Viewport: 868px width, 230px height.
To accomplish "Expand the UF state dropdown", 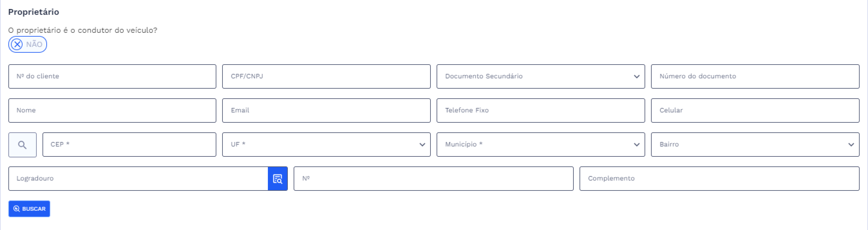I will point(326,145).
